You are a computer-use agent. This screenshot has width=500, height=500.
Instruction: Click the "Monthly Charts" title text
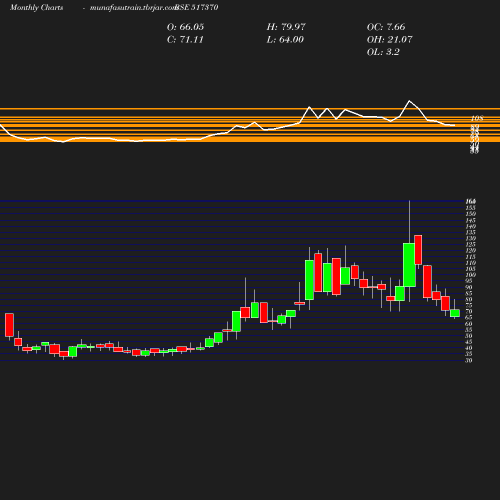pos(36,8)
